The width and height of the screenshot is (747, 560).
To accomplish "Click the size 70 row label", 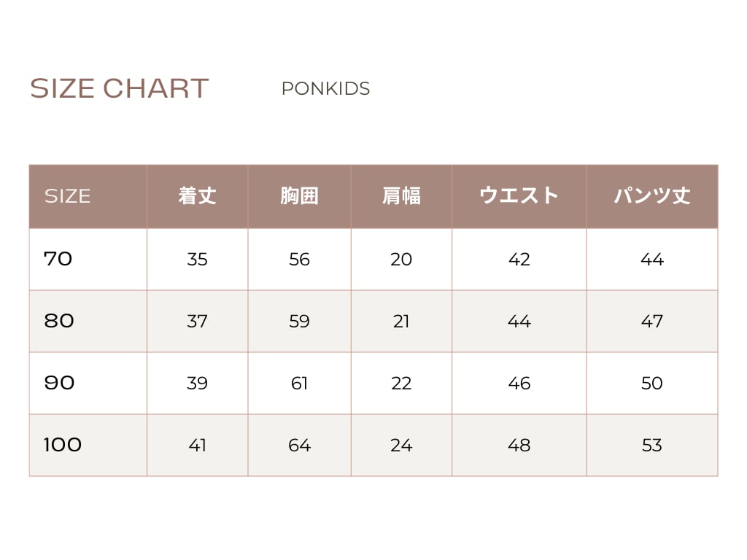I will click(58, 259).
